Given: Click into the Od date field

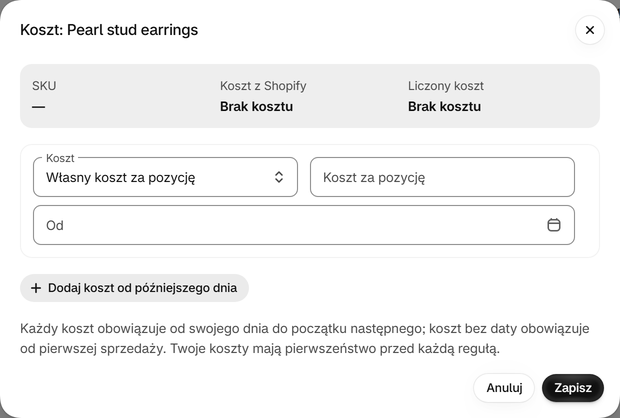Looking at the screenshot, I should pyautogui.click(x=304, y=225).
